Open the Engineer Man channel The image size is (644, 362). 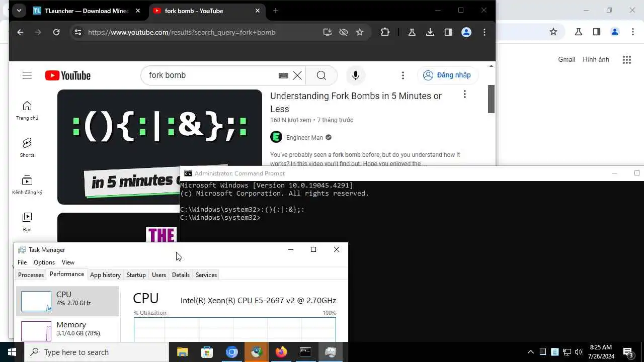(x=305, y=137)
